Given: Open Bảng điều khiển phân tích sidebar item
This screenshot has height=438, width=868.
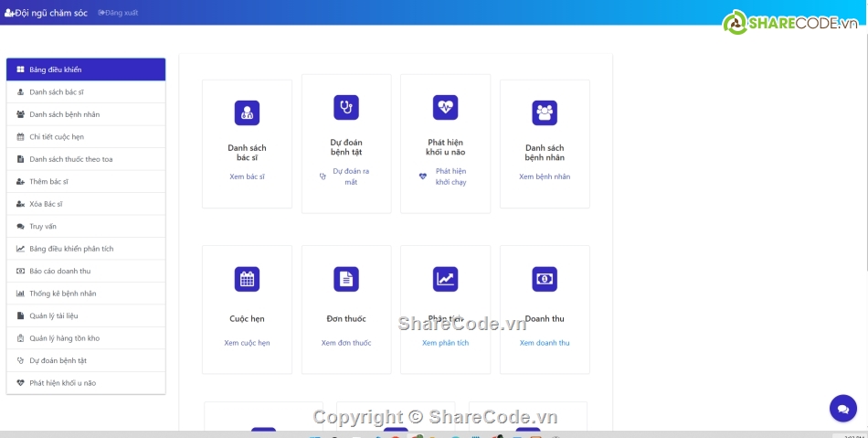Looking at the screenshot, I should (x=86, y=249).
